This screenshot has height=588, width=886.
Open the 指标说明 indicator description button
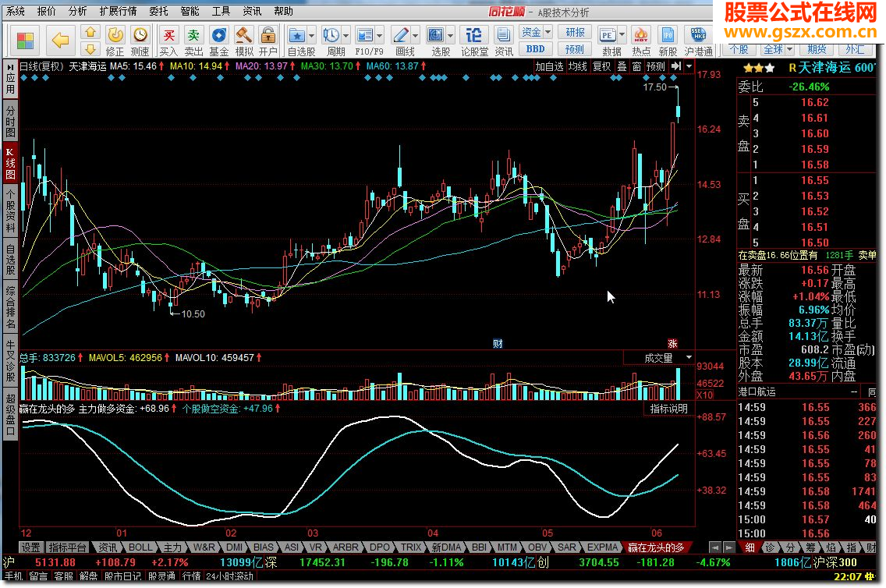(x=669, y=409)
